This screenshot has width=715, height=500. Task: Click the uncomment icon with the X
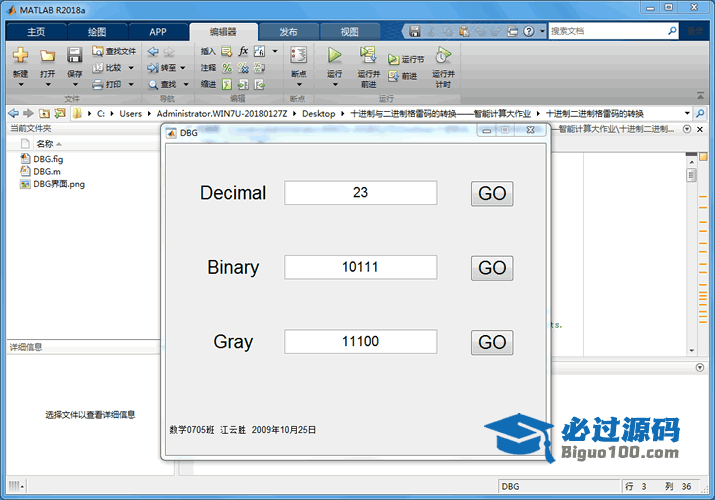pyautogui.click(x=244, y=68)
